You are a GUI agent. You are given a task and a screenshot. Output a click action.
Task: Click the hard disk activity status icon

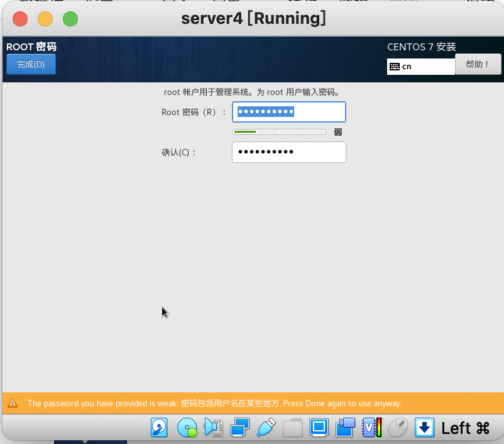coord(160,428)
